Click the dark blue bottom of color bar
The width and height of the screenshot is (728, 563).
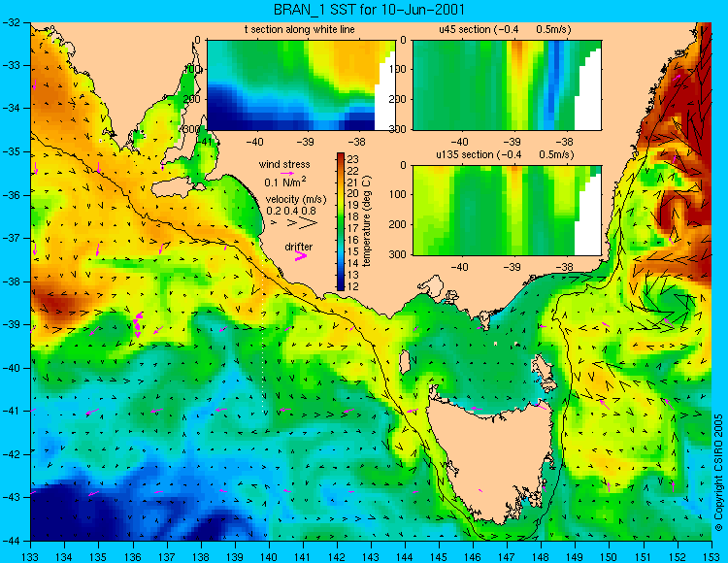click(x=341, y=286)
